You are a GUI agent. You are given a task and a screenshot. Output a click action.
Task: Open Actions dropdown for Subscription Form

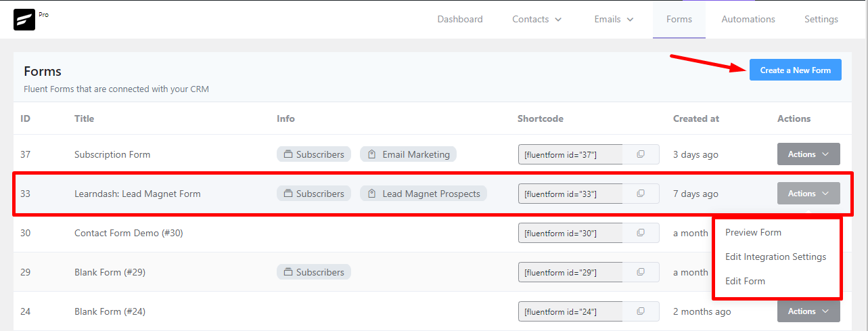(x=808, y=154)
